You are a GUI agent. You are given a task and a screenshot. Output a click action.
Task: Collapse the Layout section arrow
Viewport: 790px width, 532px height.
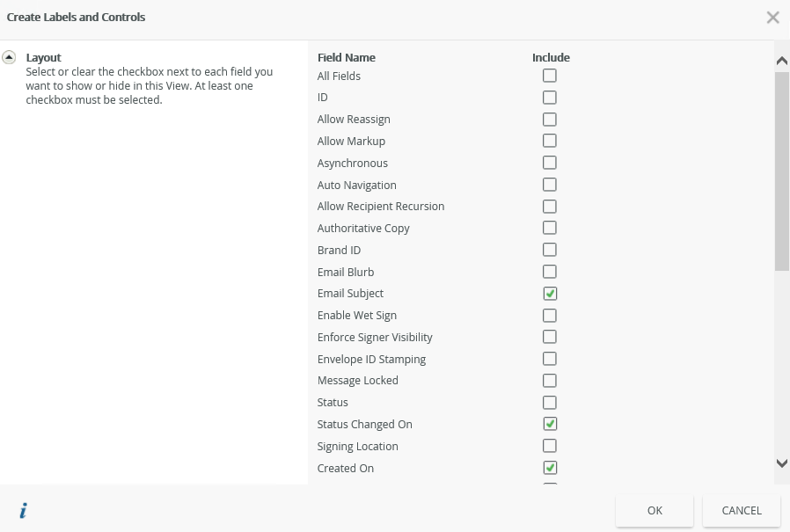(9, 57)
